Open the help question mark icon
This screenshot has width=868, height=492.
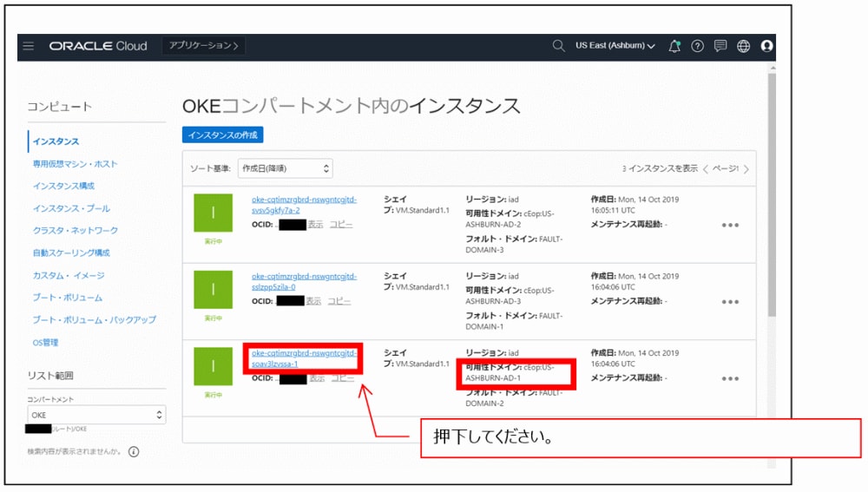[697, 46]
